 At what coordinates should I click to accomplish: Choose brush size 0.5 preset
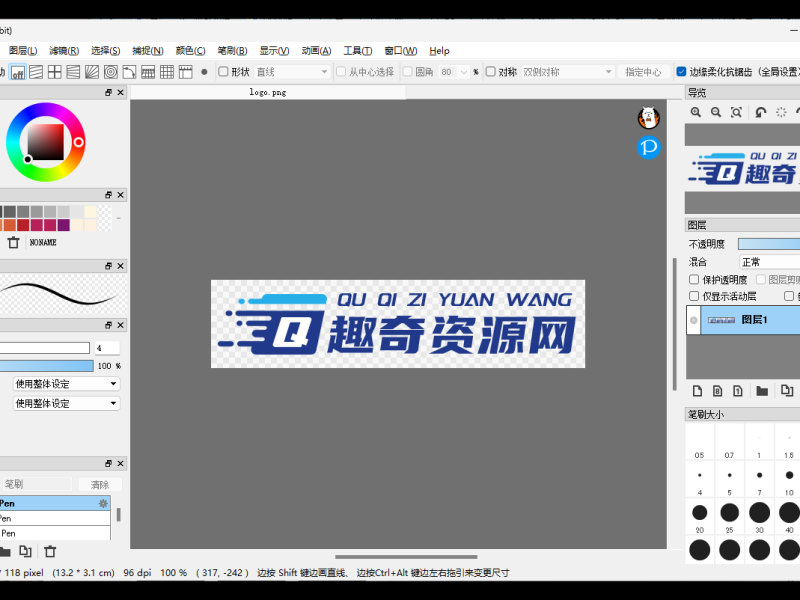[699, 443]
